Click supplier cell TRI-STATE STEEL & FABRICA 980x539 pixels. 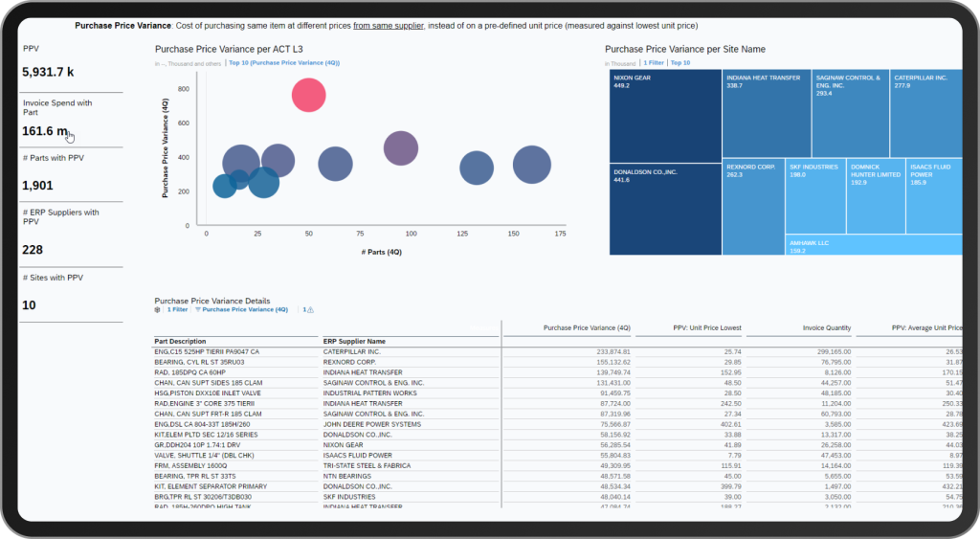[x=367, y=466]
